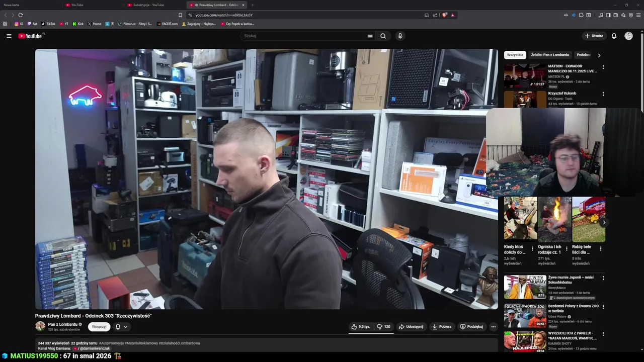Screen dimensions: 644x362
Task: Show next Shorts with right arrow
Action: click(x=604, y=222)
